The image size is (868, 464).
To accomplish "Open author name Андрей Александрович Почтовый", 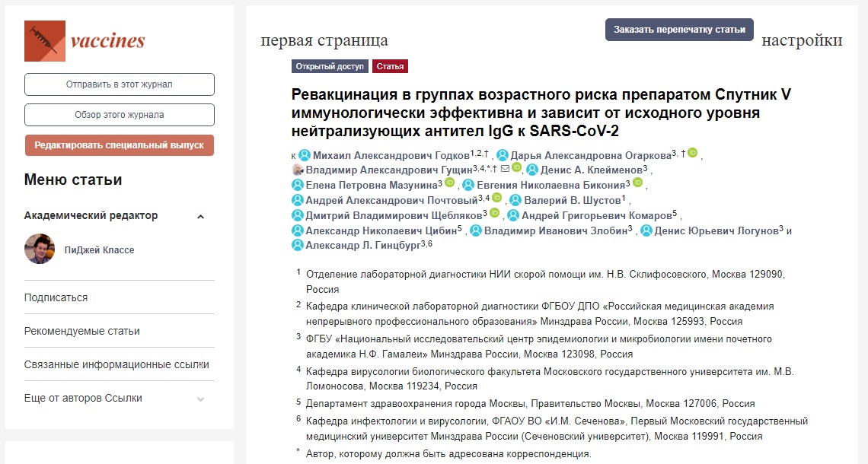I will [391, 200].
